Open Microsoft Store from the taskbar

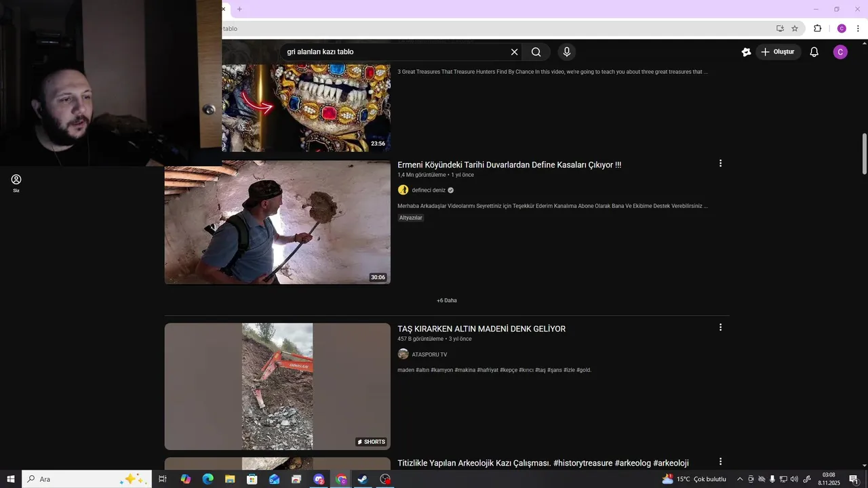coord(252,479)
